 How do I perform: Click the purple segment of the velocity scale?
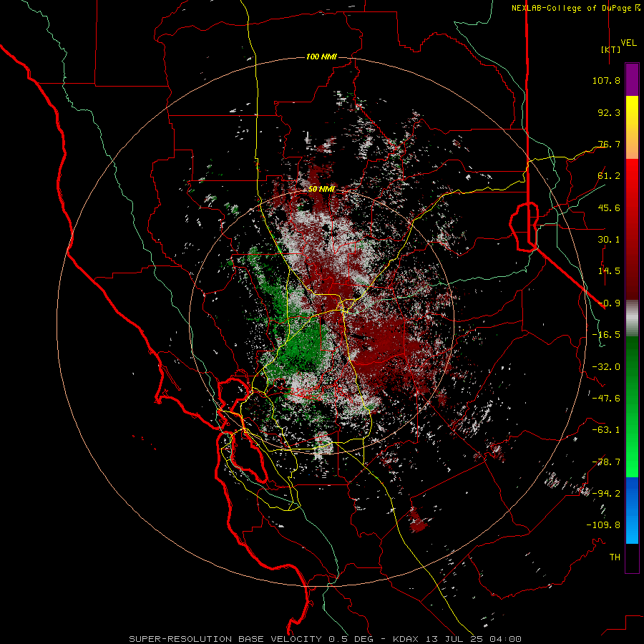632,79
